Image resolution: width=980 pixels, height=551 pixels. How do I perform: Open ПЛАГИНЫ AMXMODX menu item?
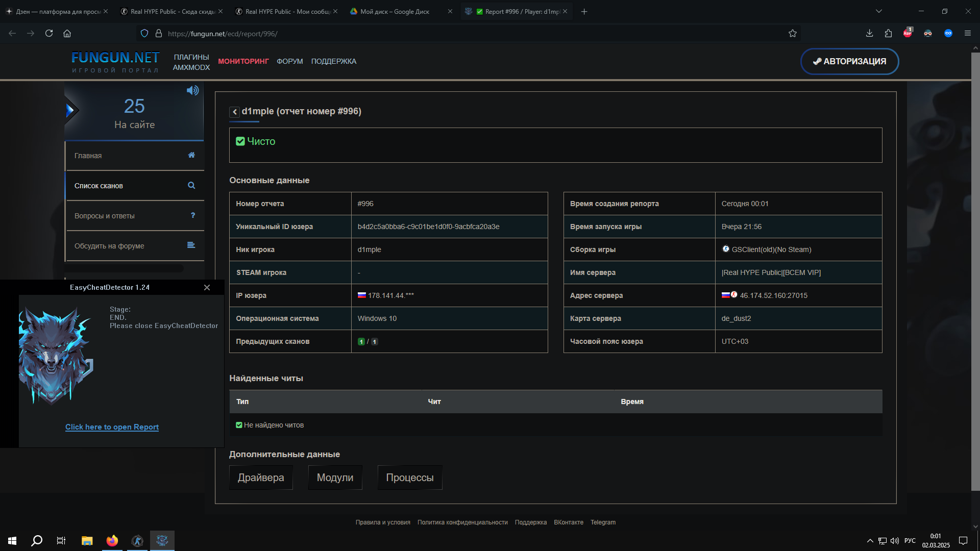click(191, 62)
